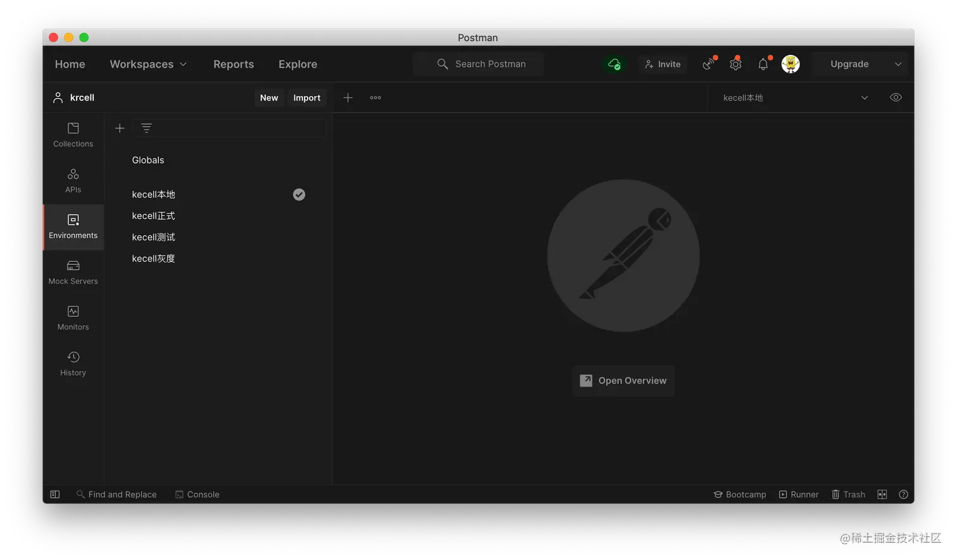This screenshot has height=560, width=957.
Task: Open the Collections sidebar panel
Action: point(73,135)
